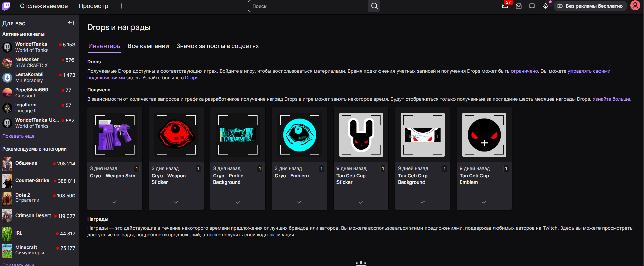Open the NeMonker channel in sidebar
644x266 pixels.
(x=27, y=62)
